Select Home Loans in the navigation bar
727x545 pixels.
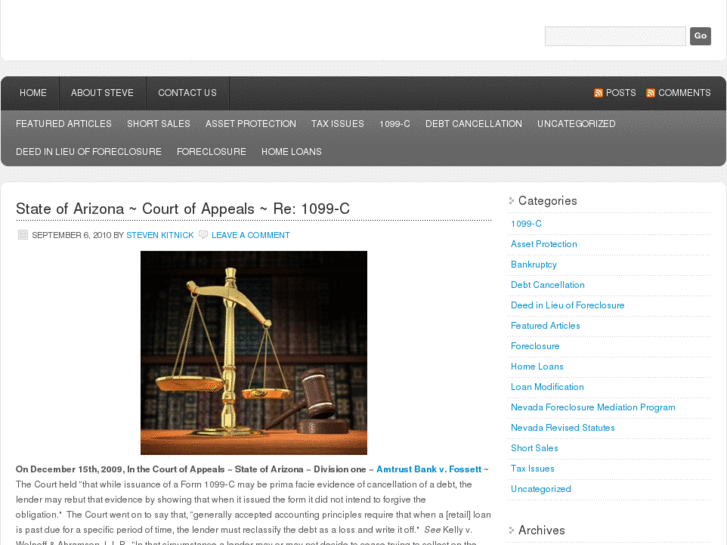point(291,152)
